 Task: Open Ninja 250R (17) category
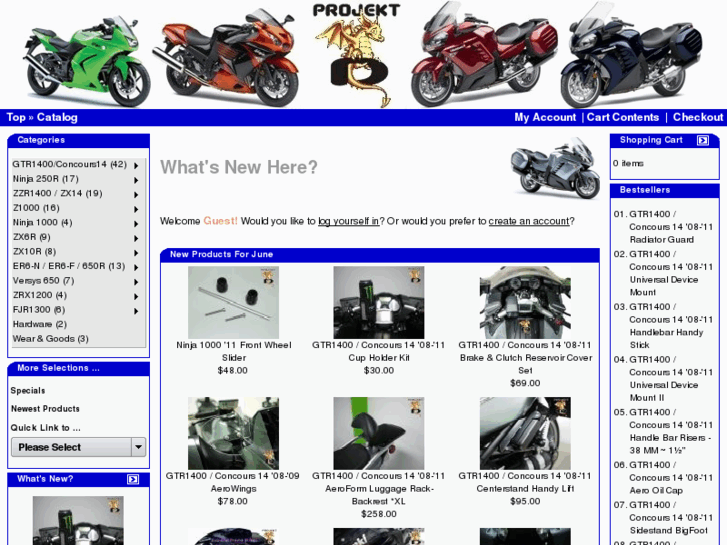pyautogui.click(x=45, y=179)
